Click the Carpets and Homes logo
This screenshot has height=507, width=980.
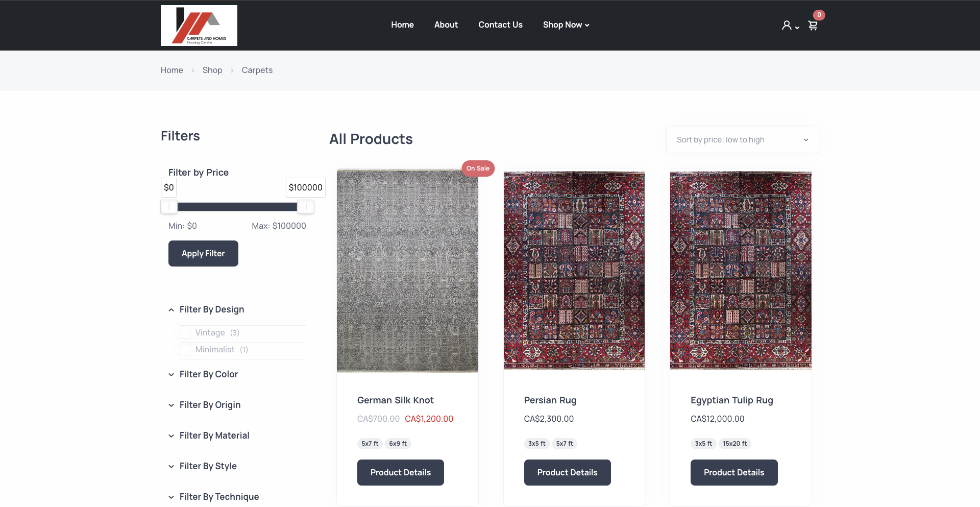tap(199, 26)
